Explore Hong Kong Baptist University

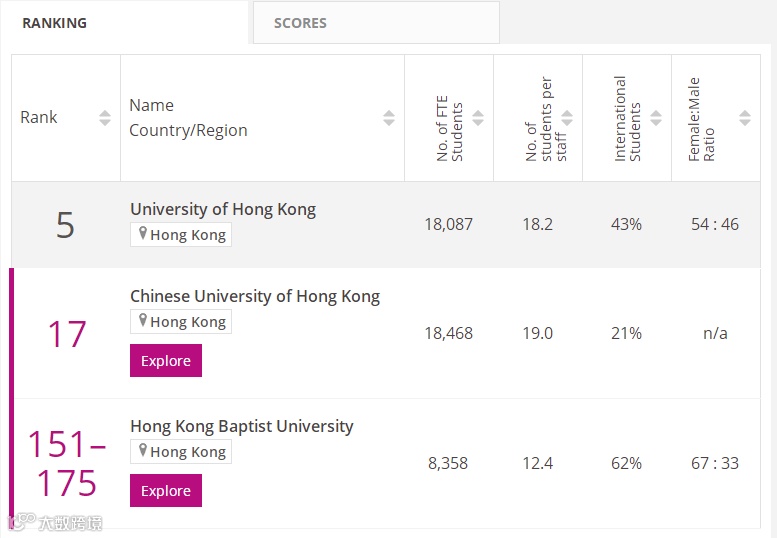point(166,491)
